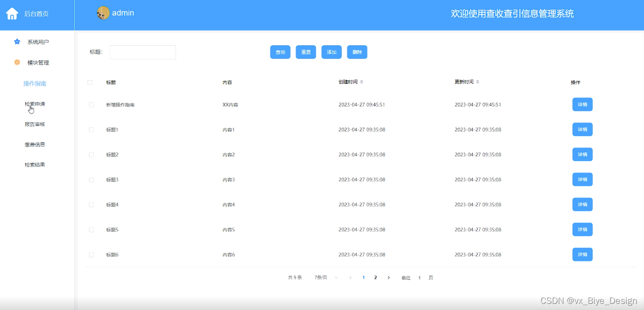
Task: Click the home icon beside 后台首页
Action: pyautogui.click(x=12, y=14)
